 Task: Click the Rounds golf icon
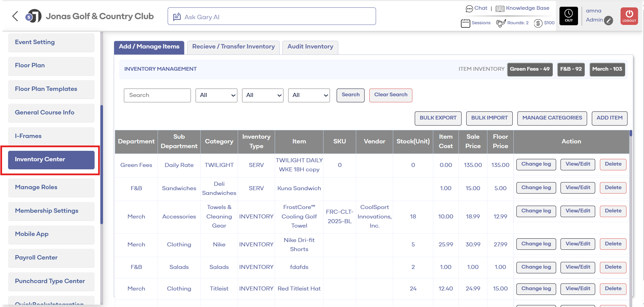501,23
